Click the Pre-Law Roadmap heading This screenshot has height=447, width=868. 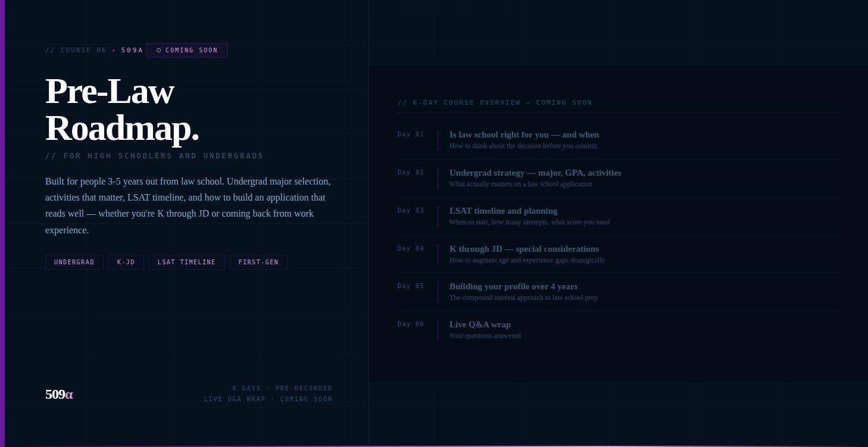[x=122, y=110]
